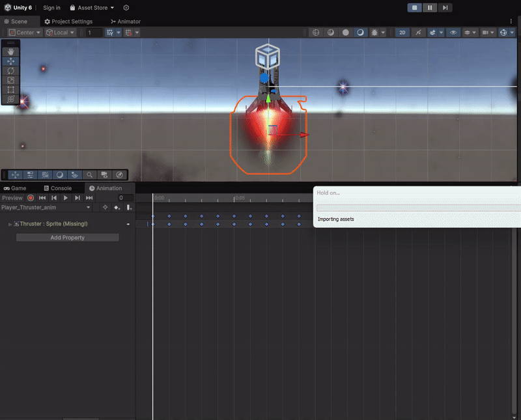Click the Sign in link
This screenshot has height=420, width=521.
(x=51, y=8)
